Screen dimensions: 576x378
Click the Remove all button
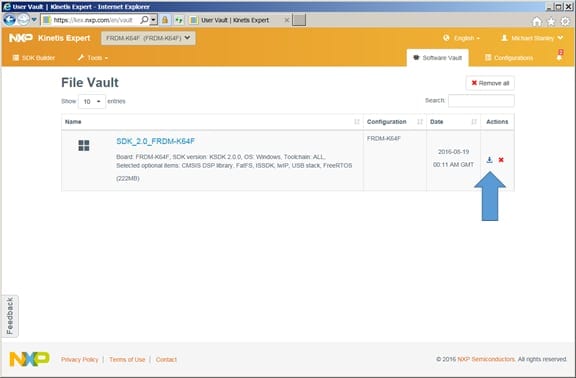tap(490, 83)
